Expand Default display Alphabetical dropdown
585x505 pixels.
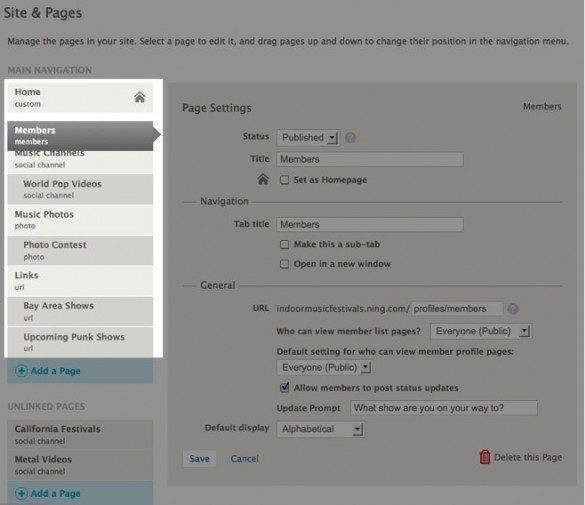coord(321,429)
